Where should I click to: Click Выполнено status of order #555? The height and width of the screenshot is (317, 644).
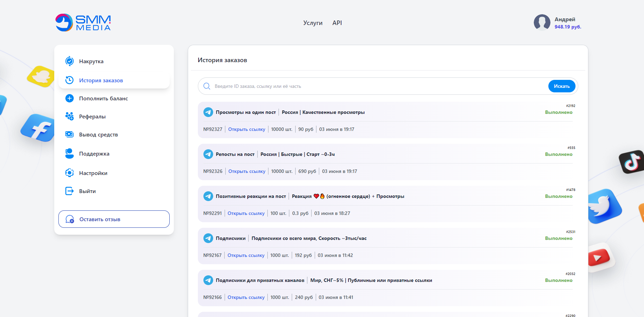pos(558,154)
